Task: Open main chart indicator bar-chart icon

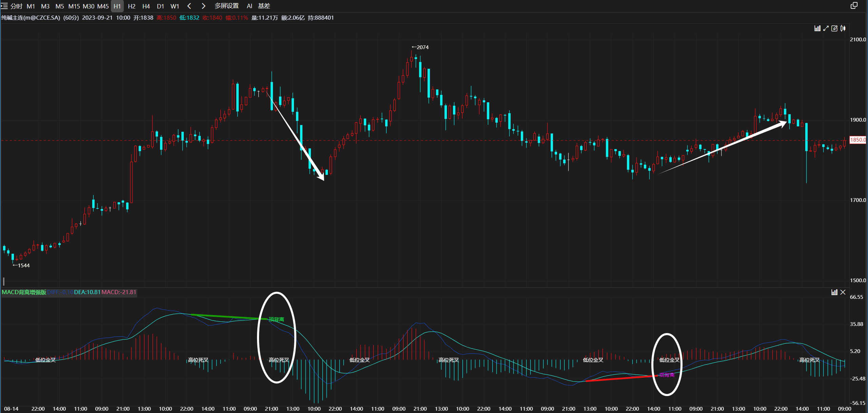Action: (x=817, y=28)
